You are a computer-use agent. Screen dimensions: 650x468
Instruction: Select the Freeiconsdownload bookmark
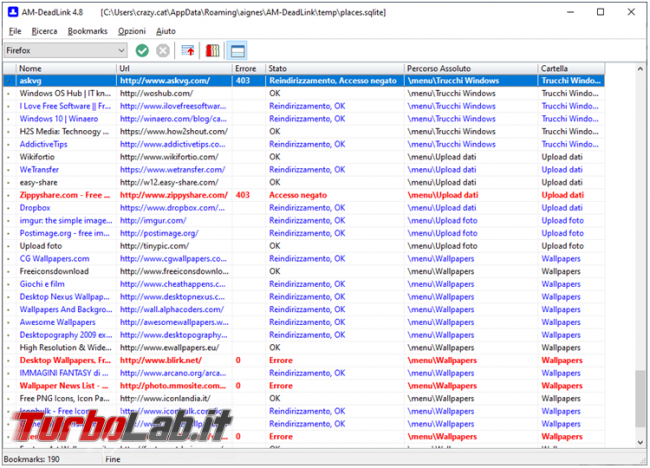click(x=304, y=272)
